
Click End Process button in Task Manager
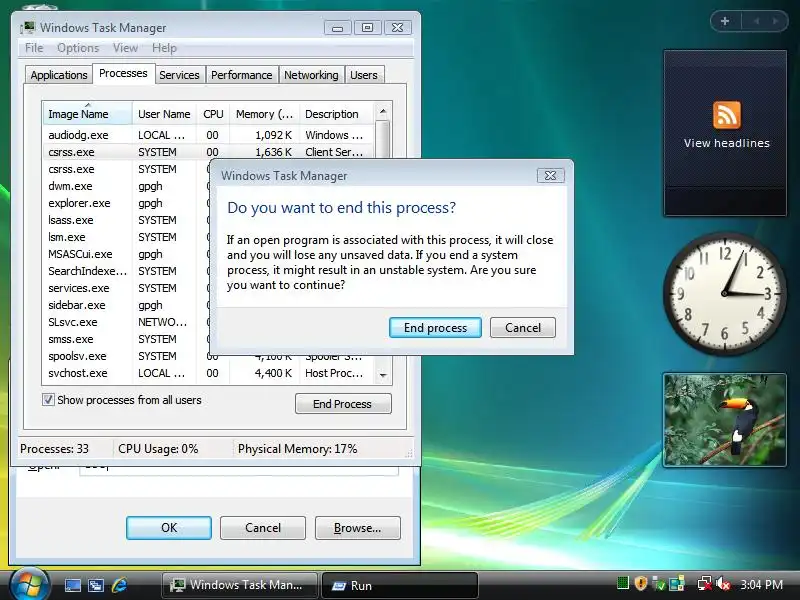pyautogui.click(x=343, y=404)
